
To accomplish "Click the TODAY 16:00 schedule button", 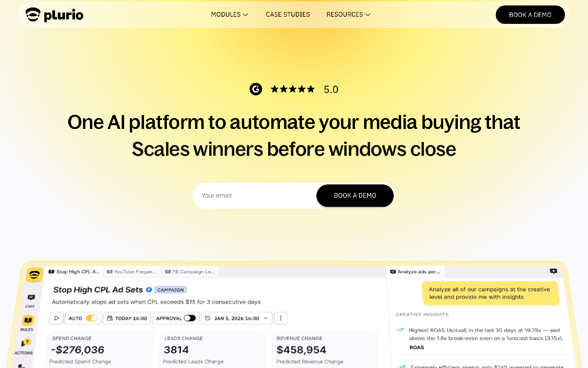I will 127,318.
